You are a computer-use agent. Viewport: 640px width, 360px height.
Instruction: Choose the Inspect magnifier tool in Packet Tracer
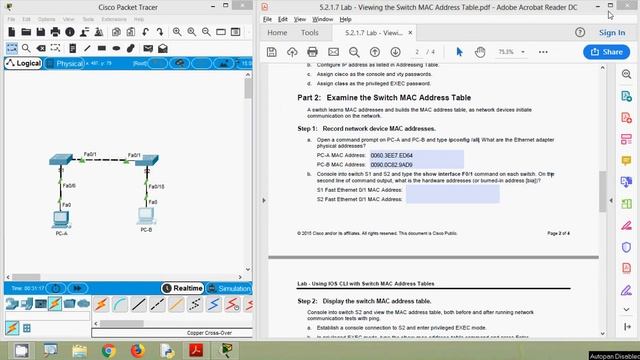click(26, 49)
